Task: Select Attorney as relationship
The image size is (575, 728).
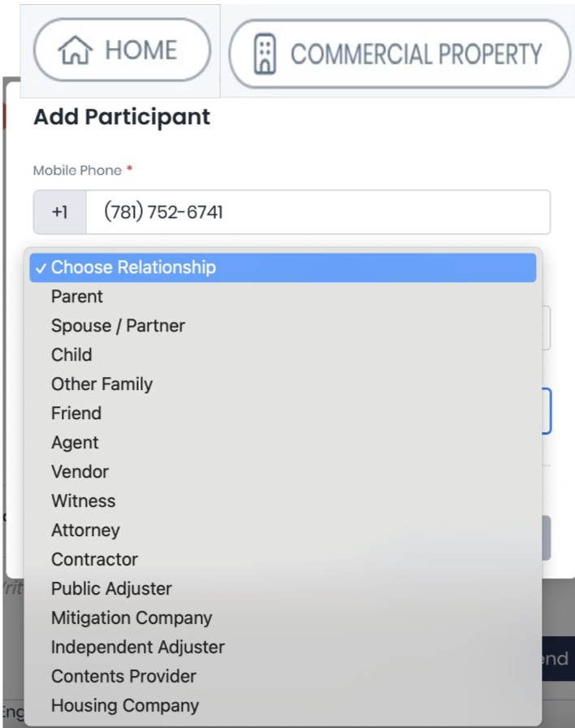Action: pos(85,531)
